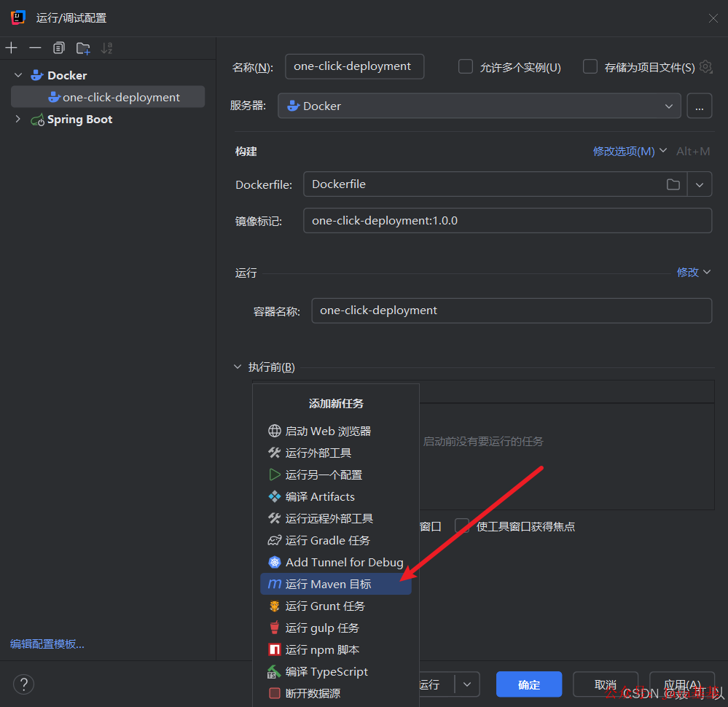728x707 pixels.
Task: Click the globe icon for 启动 Web 浏览器
Action: [275, 431]
